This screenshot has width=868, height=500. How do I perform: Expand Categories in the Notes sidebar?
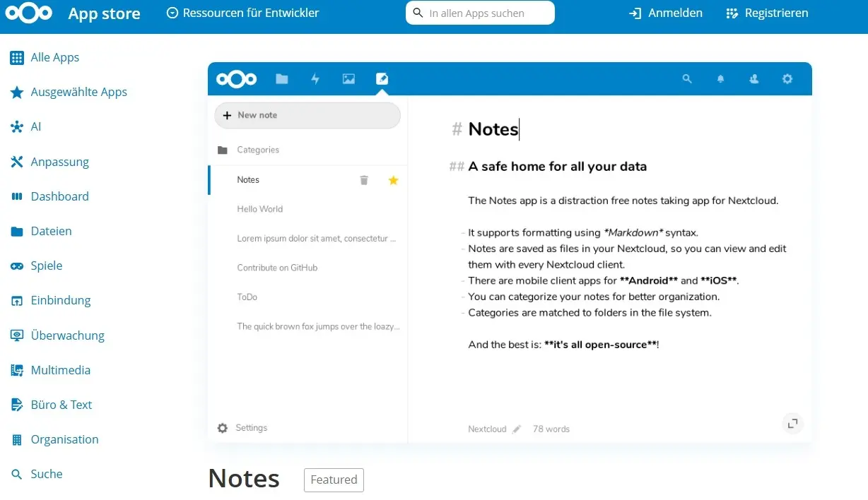pos(257,150)
